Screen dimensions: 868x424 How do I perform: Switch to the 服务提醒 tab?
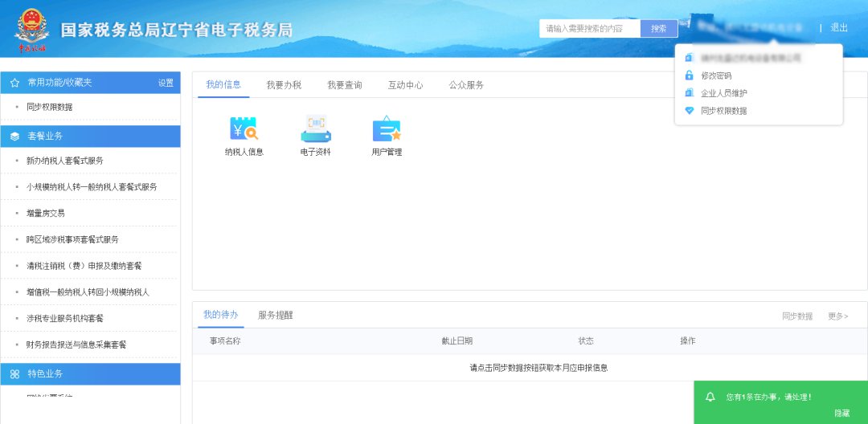(275, 316)
